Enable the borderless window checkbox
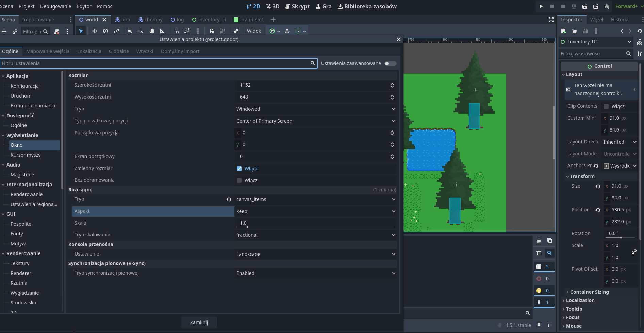The height and width of the screenshot is (333, 644). (x=239, y=180)
